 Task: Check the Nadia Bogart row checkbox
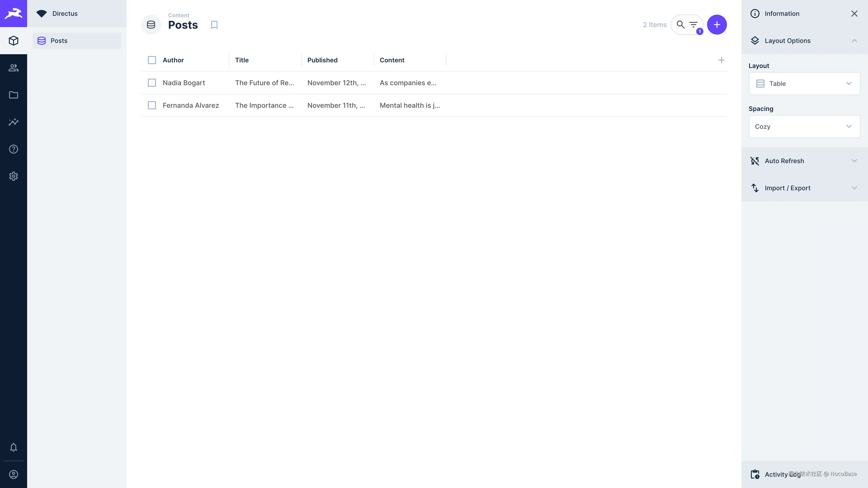click(x=152, y=83)
